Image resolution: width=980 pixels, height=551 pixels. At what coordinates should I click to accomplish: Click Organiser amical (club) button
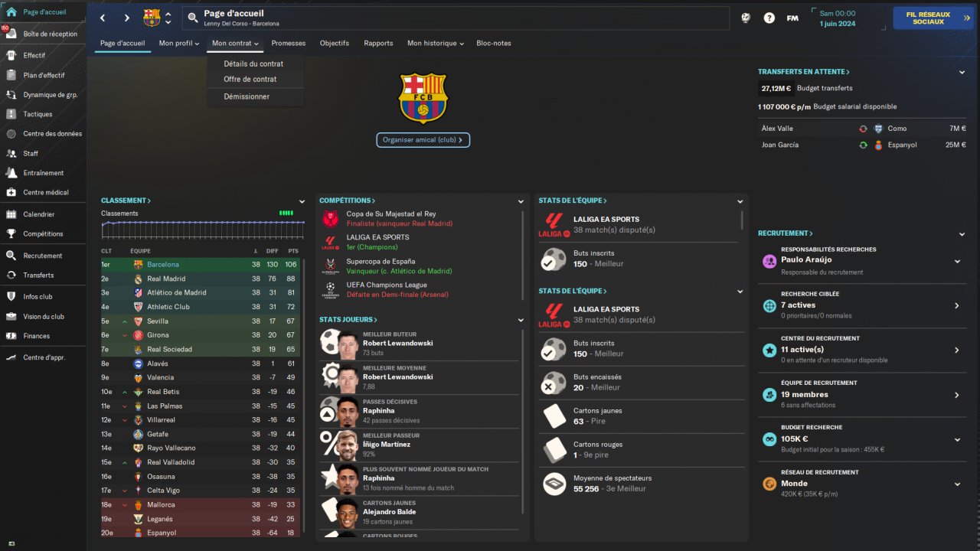pyautogui.click(x=423, y=140)
